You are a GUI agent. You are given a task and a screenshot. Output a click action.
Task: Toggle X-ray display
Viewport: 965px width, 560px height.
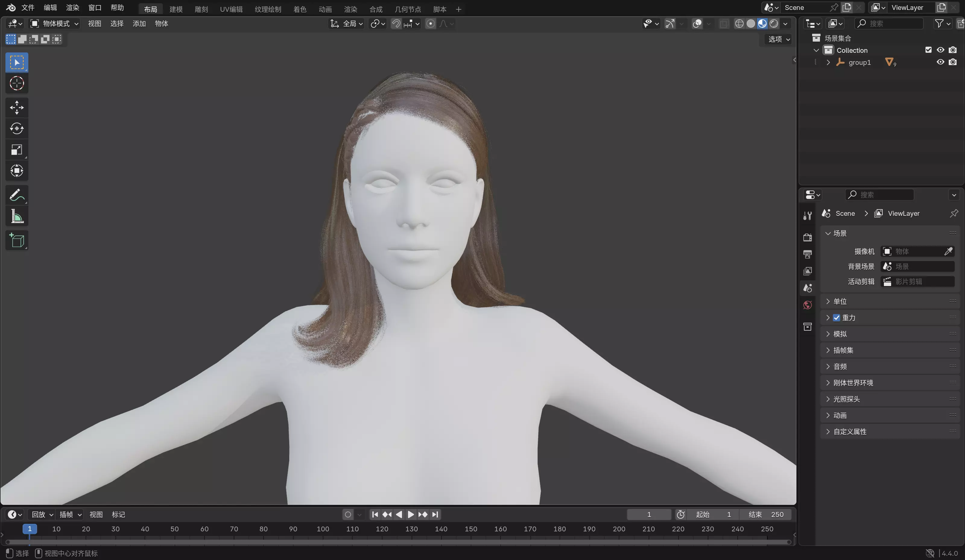pyautogui.click(x=724, y=24)
